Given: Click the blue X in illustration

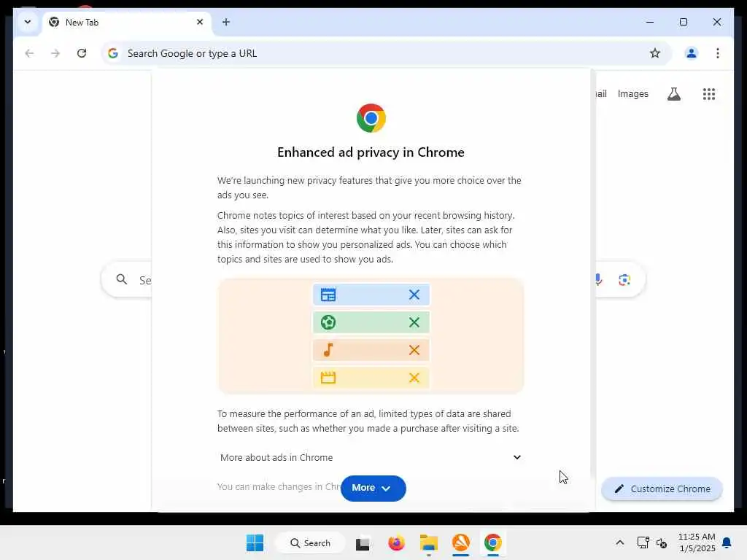Looking at the screenshot, I should pos(414,295).
